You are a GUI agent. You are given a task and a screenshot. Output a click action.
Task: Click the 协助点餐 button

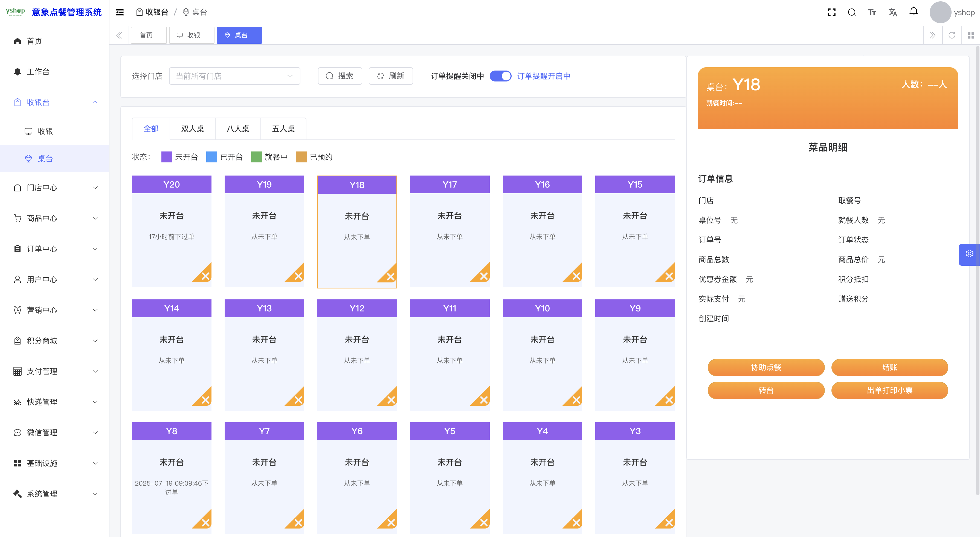coord(766,367)
